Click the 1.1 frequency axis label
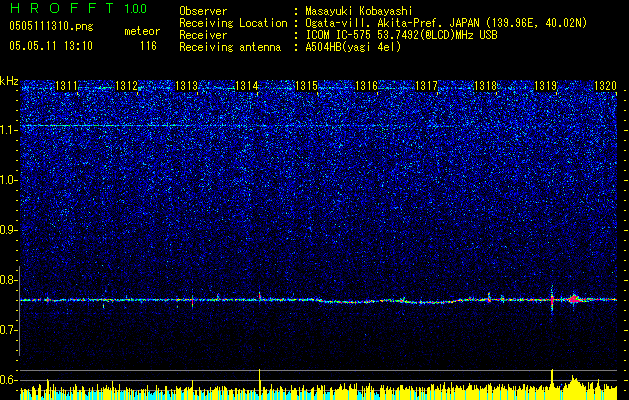The image size is (629, 400). point(9,130)
